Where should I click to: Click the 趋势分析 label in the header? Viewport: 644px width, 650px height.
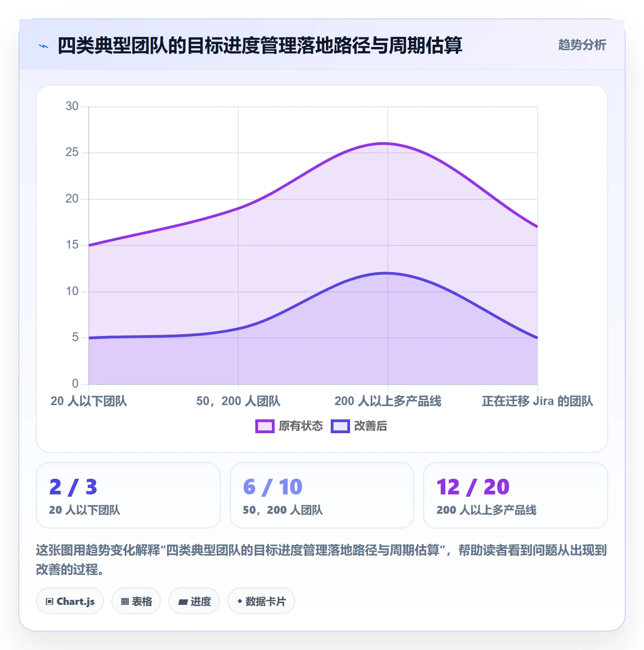pos(582,45)
